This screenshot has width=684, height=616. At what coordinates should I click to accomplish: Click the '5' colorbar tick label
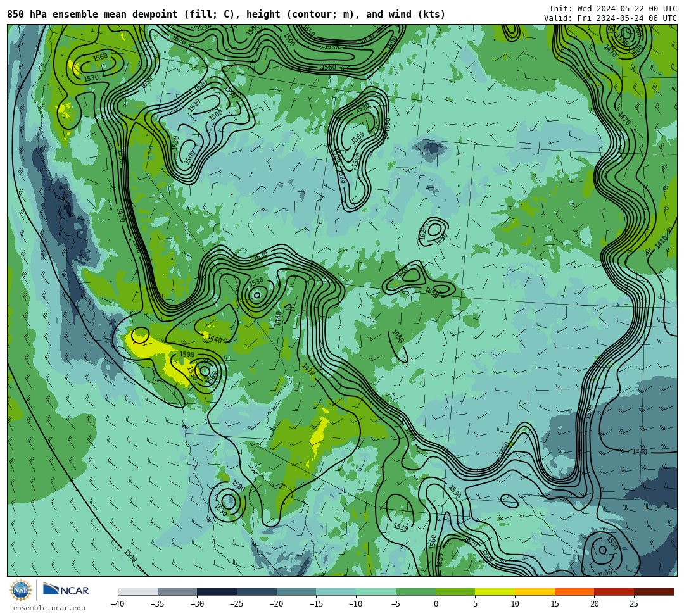tap(476, 604)
